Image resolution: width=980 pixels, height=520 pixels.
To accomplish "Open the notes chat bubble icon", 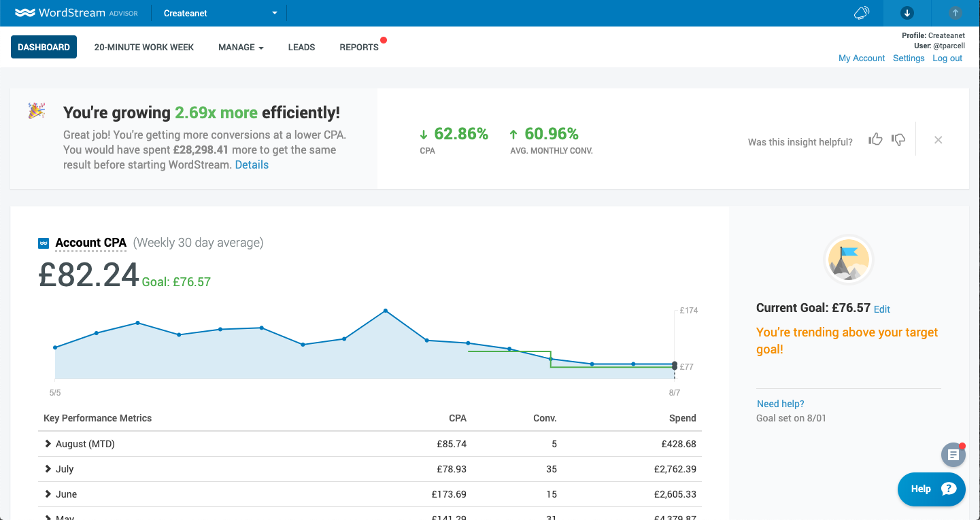I will pos(953,455).
